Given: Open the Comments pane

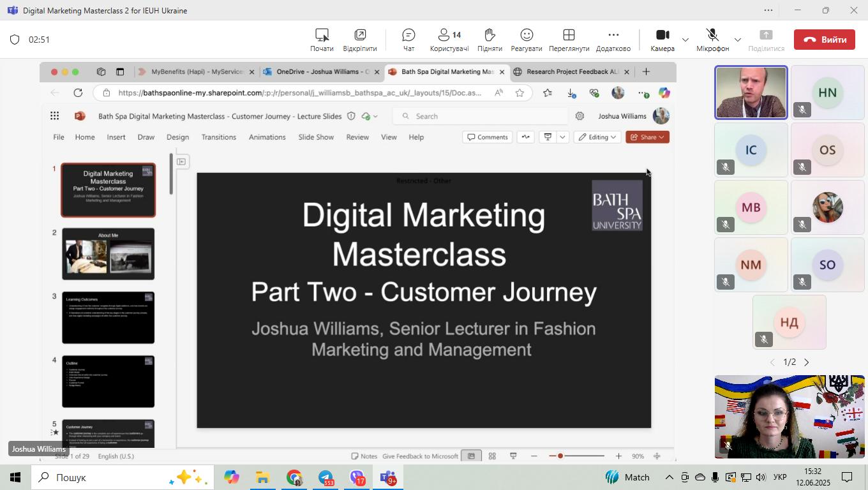Looking at the screenshot, I should click(x=488, y=137).
